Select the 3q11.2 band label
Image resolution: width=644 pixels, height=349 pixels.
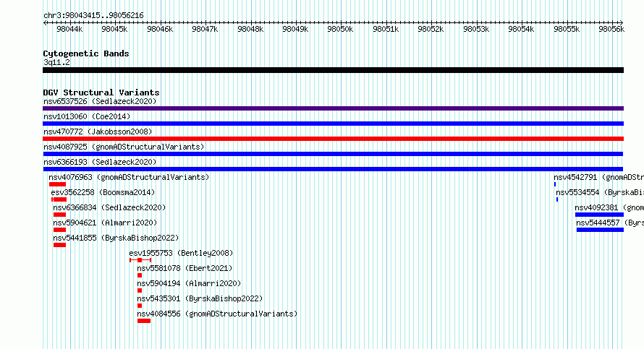point(56,62)
